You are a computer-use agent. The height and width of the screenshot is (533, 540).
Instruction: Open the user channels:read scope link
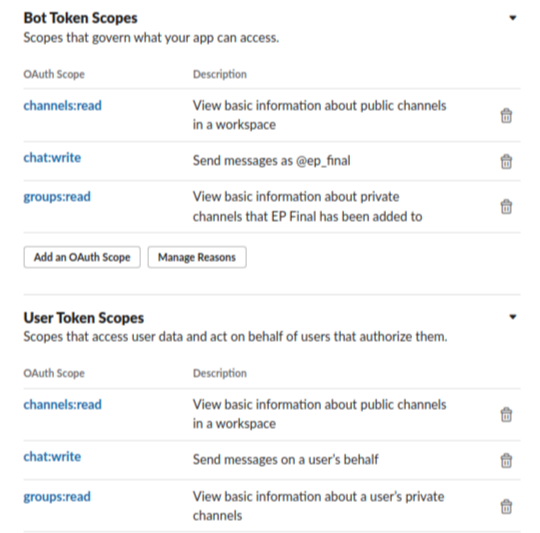click(62, 404)
